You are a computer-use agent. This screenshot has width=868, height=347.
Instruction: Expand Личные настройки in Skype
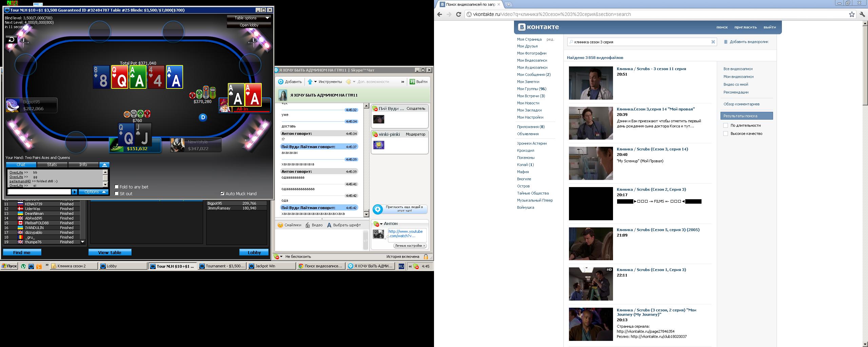410,246
